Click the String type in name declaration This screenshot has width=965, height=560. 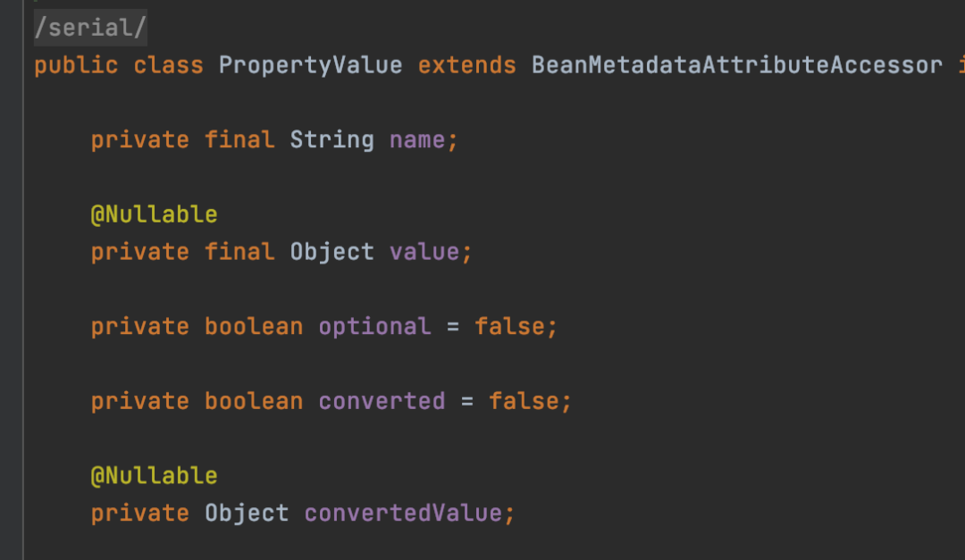pos(331,140)
